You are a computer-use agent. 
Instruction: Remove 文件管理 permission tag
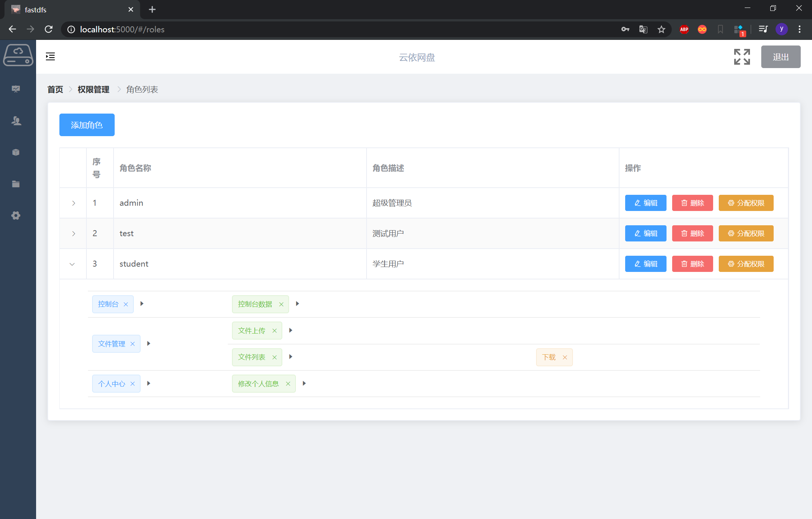[132, 344]
